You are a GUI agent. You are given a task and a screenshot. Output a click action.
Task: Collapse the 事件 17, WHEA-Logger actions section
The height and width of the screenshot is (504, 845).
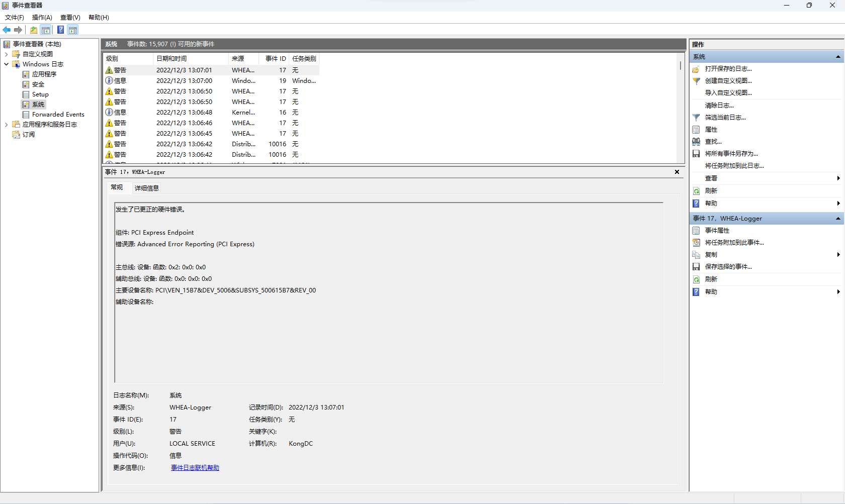pyautogui.click(x=838, y=219)
